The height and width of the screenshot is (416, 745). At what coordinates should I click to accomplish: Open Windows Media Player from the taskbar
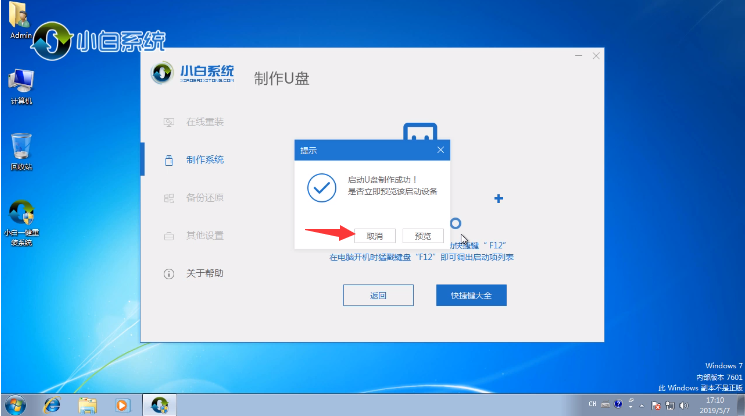tap(122, 405)
